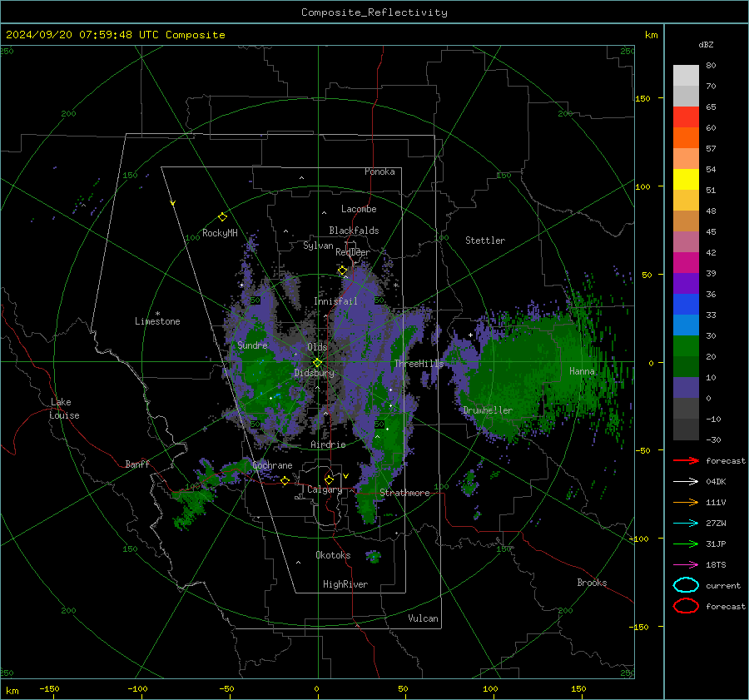Click the yellow diamond marker below RedDeer
This screenshot has width=749, height=700.
pos(342,271)
